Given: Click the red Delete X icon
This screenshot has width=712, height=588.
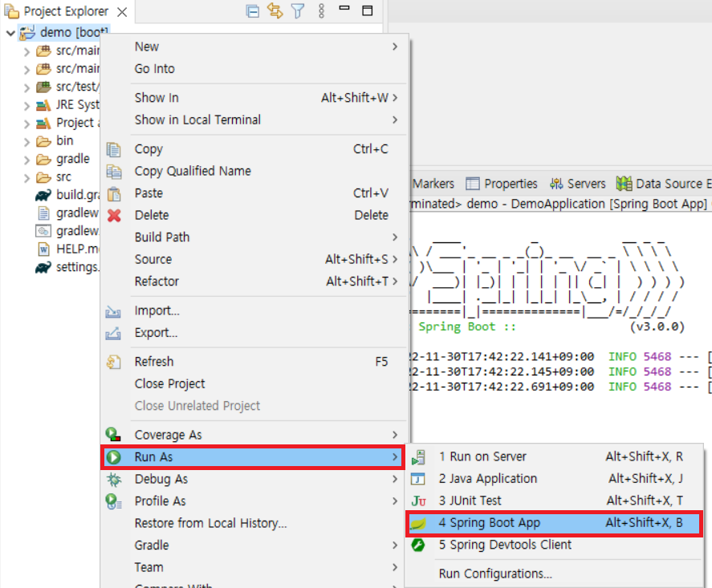Looking at the screenshot, I should [x=114, y=216].
